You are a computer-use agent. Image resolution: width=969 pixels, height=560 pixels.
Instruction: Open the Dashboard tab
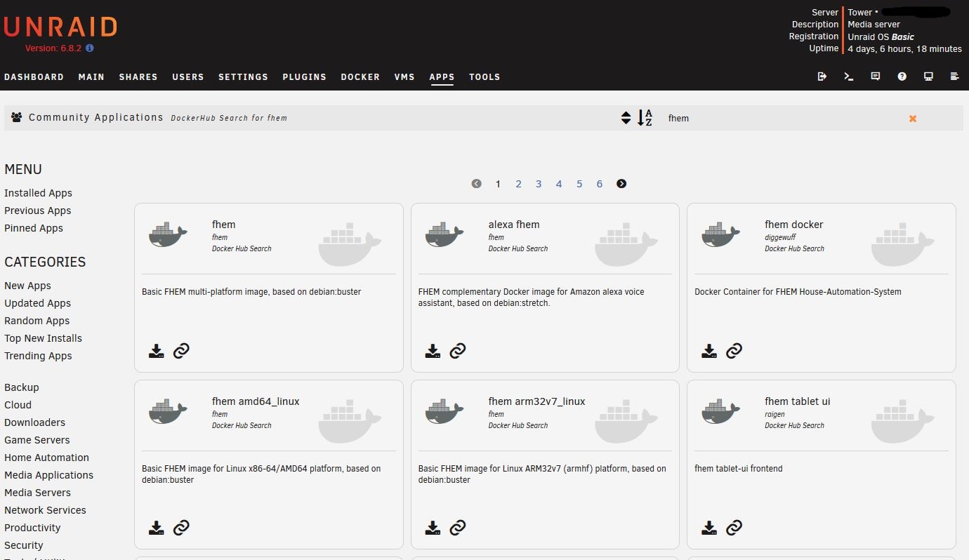34,77
